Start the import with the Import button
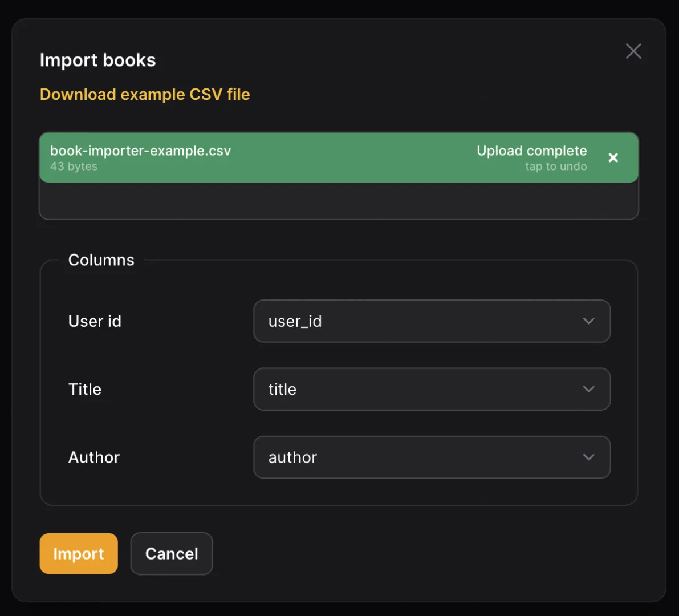679x616 pixels. coord(78,553)
